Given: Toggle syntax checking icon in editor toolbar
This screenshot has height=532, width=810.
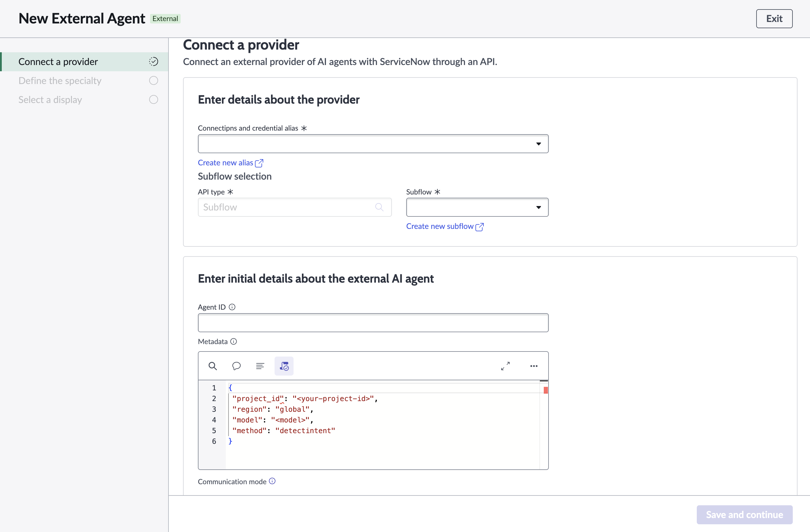Looking at the screenshot, I should point(284,366).
